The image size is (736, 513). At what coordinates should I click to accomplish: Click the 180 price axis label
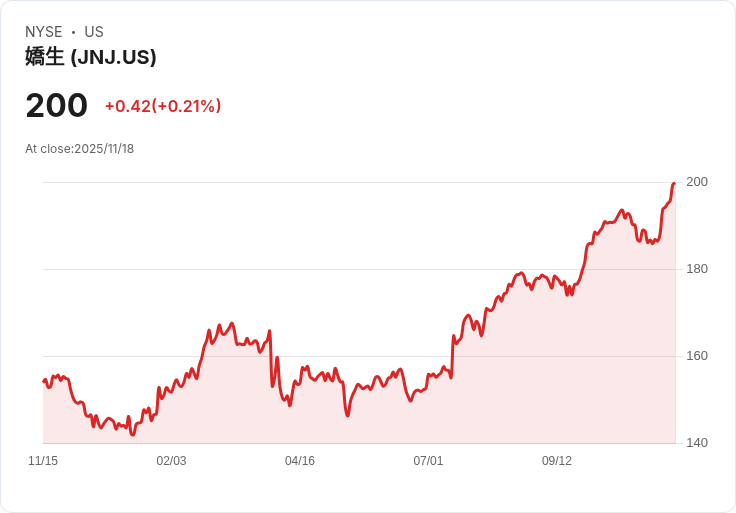pyautogui.click(x=697, y=269)
